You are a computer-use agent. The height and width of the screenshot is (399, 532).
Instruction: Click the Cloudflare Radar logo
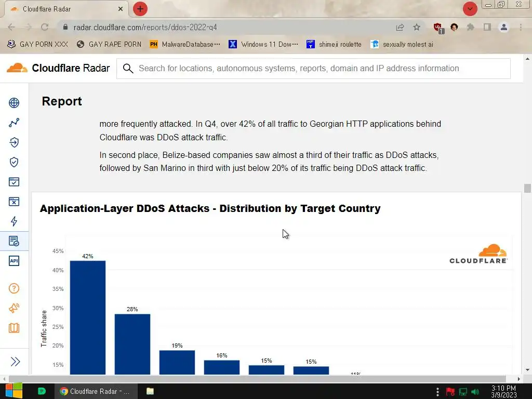point(58,68)
